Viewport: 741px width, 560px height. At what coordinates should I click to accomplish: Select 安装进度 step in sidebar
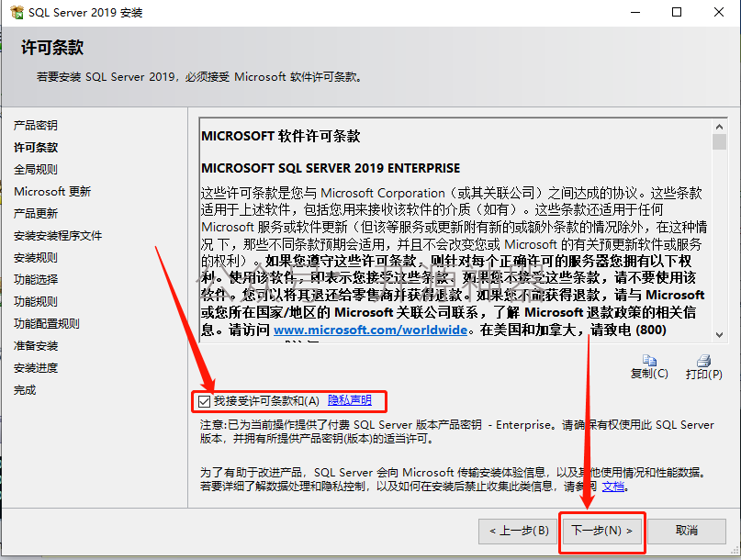coord(36,367)
